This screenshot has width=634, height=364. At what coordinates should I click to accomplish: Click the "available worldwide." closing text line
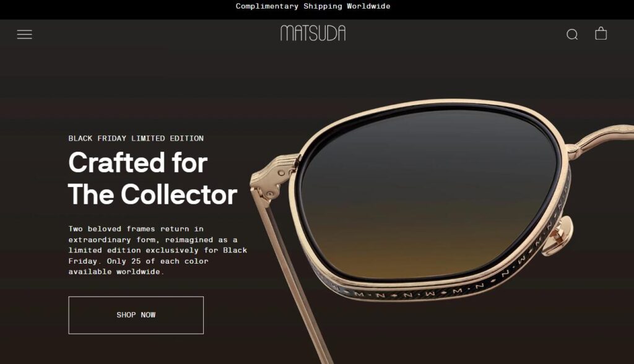tap(116, 272)
